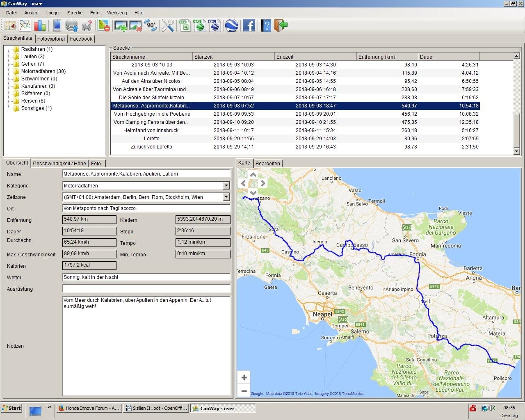Click the rotate 90 degrees icon
525x420 pixels.
click(151, 26)
